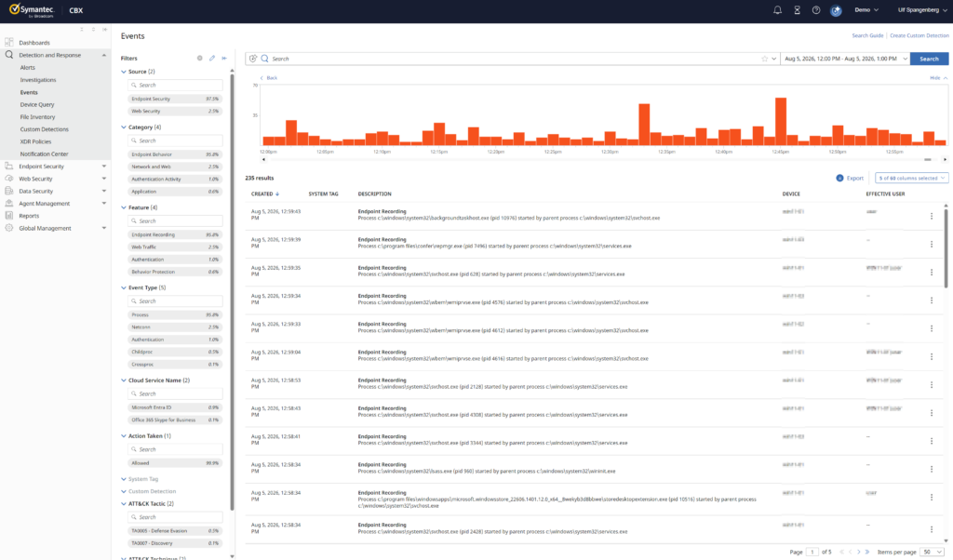Click the 12:45pm tallest histogram bar
The width and height of the screenshot is (953, 560).
click(781, 121)
